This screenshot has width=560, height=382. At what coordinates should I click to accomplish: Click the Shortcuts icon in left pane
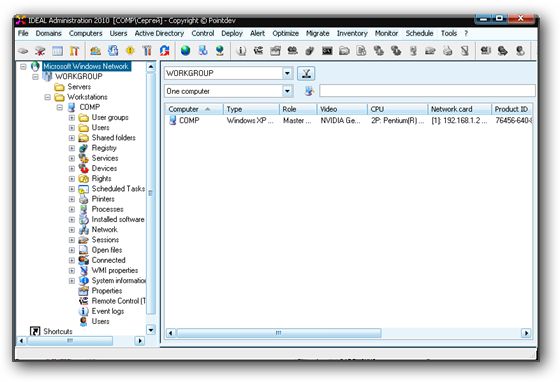pyautogui.click(x=35, y=331)
